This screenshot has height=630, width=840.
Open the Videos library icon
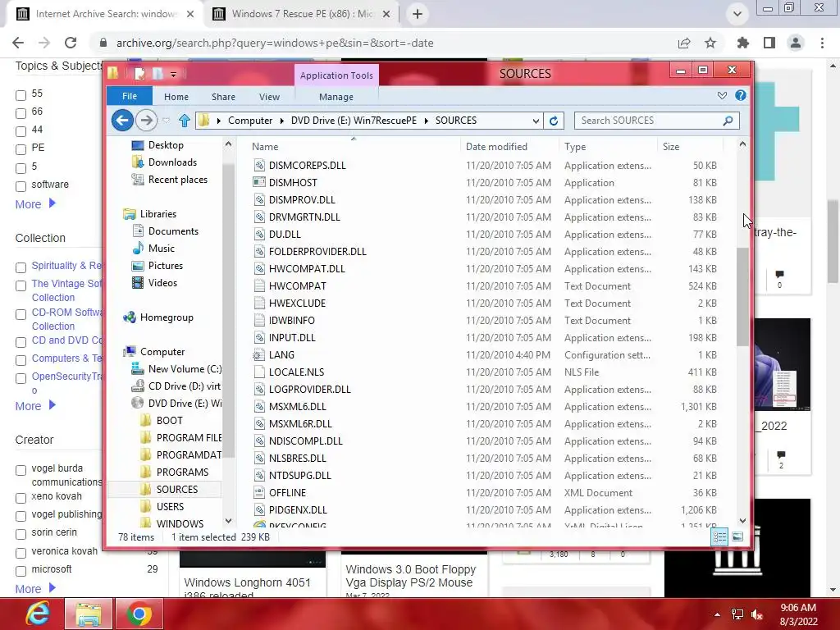tap(138, 283)
